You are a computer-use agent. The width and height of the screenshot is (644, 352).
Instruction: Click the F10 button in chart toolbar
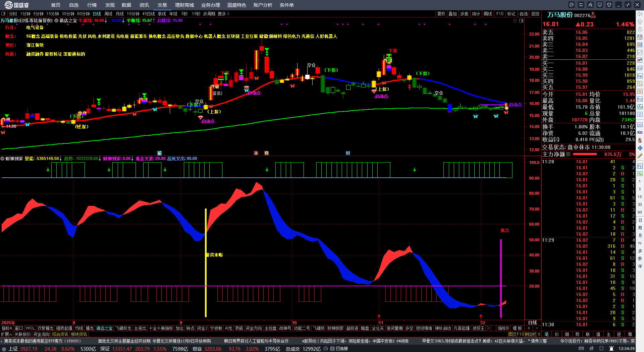point(500,14)
